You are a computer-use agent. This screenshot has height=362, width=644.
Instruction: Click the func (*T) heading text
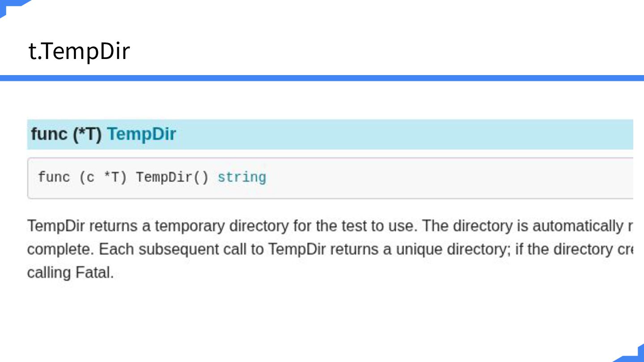point(66,134)
